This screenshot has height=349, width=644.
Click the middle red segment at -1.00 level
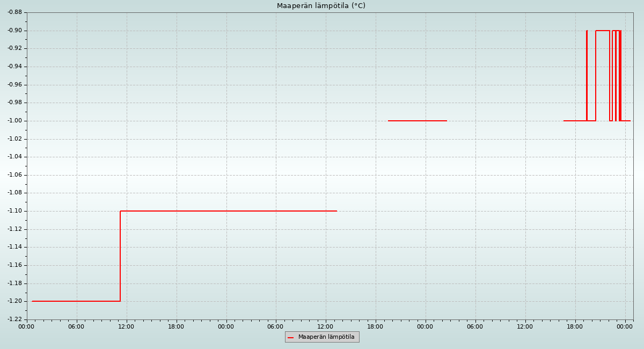tap(417, 121)
